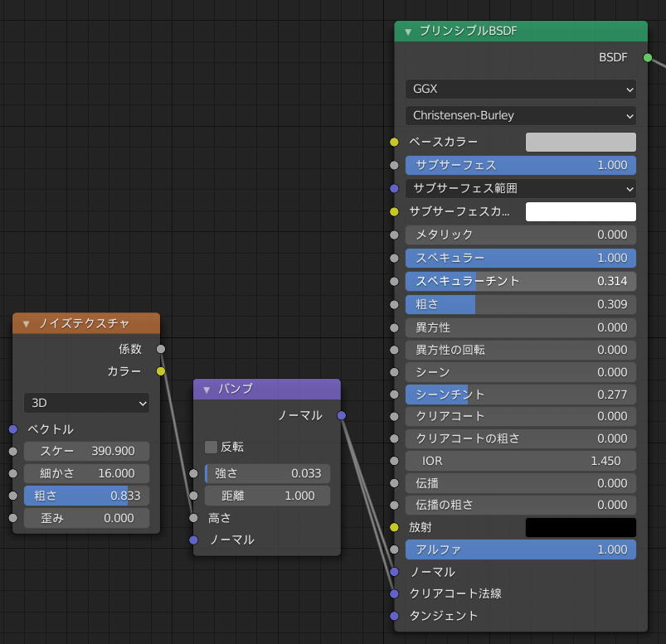Click the クリアコートの粗さ field
The image size is (666, 644).
(x=521, y=438)
